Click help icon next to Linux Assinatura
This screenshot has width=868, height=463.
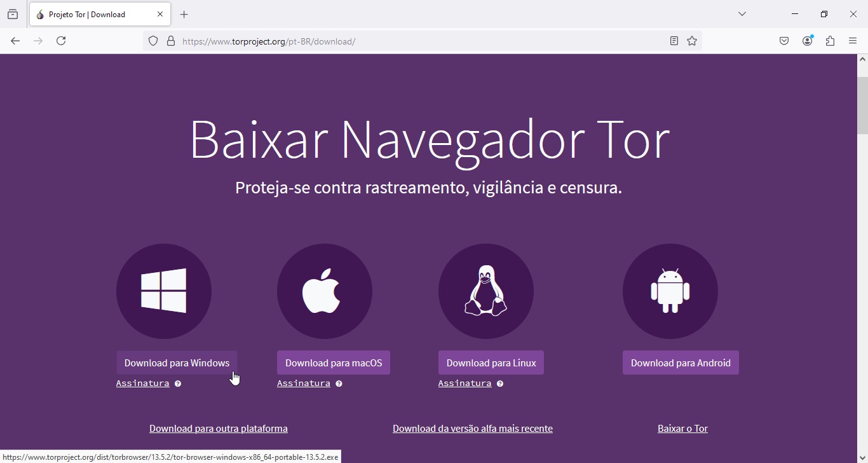[500, 384]
